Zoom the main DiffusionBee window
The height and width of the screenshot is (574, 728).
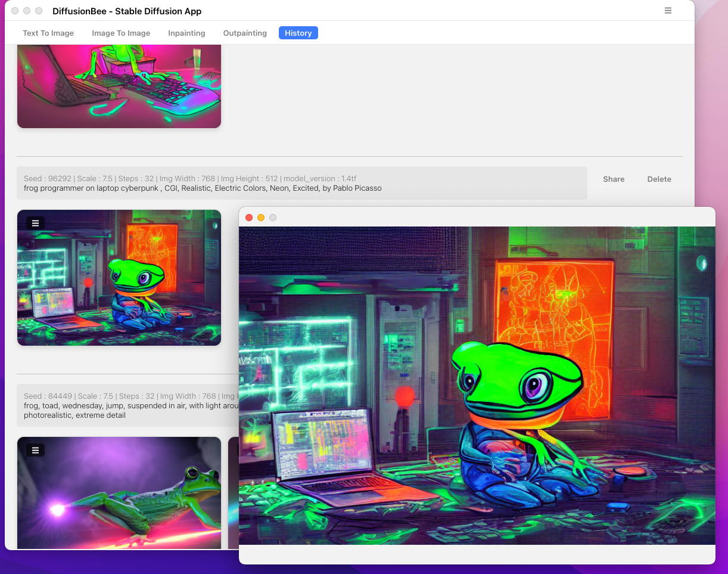(x=39, y=11)
